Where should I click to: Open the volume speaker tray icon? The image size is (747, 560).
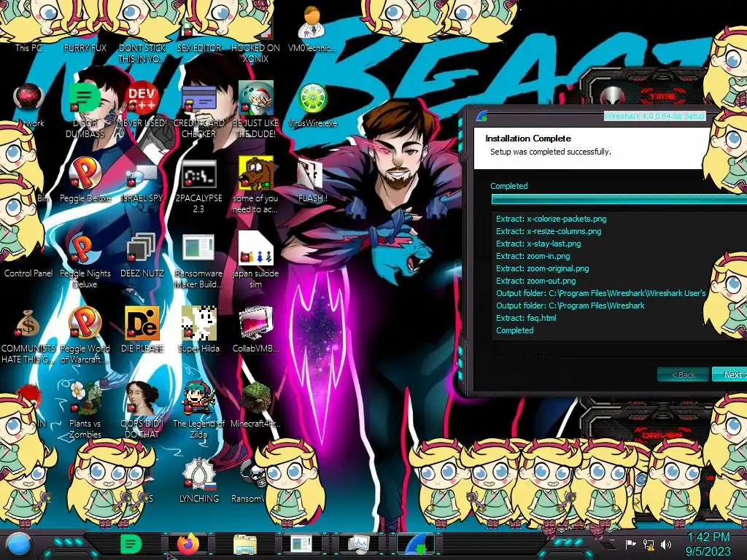[665, 544]
